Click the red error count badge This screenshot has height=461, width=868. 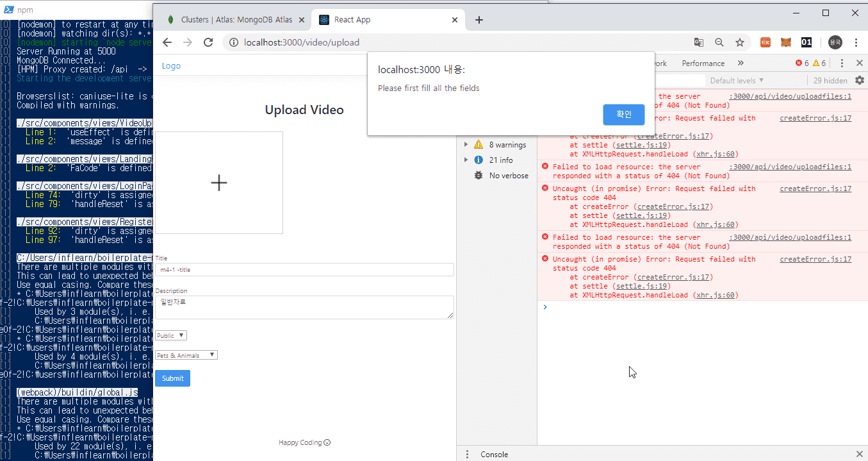tap(802, 63)
